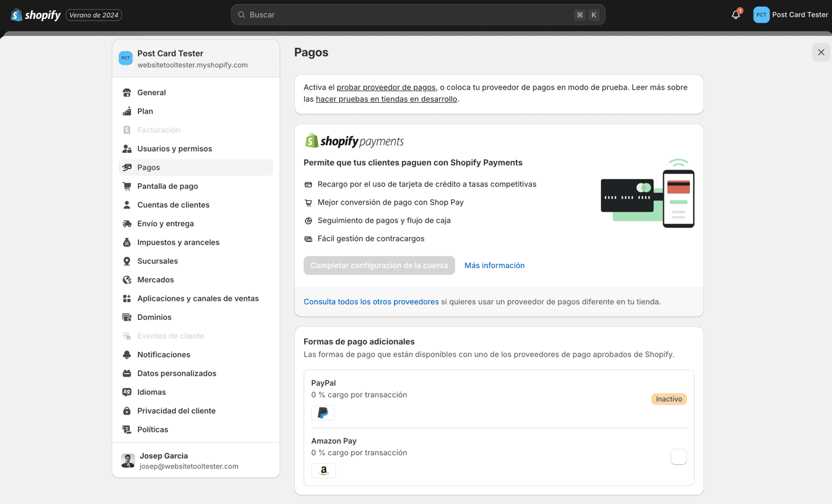
Task: Click the Notificaciones bell icon in sidebar
Action: (127, 355)
